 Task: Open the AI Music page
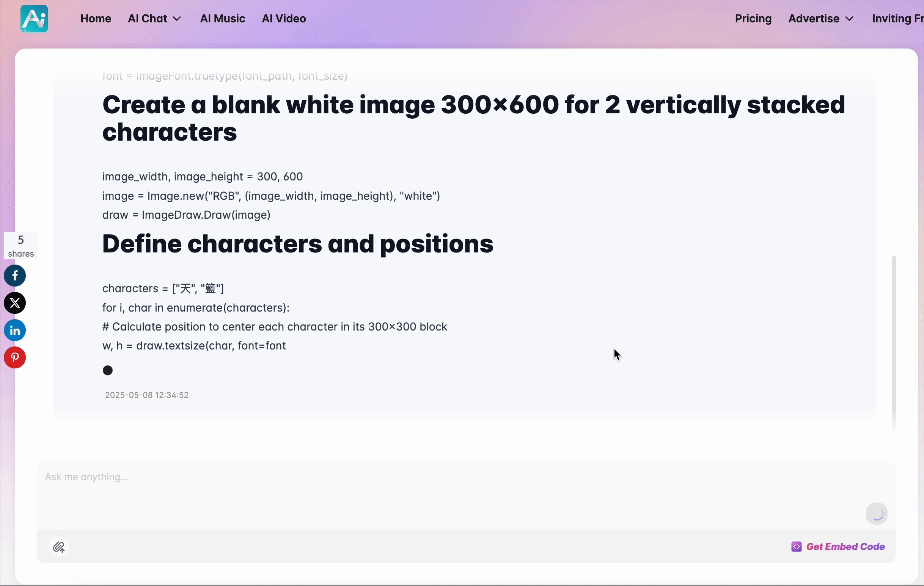(x=223, y=19)
